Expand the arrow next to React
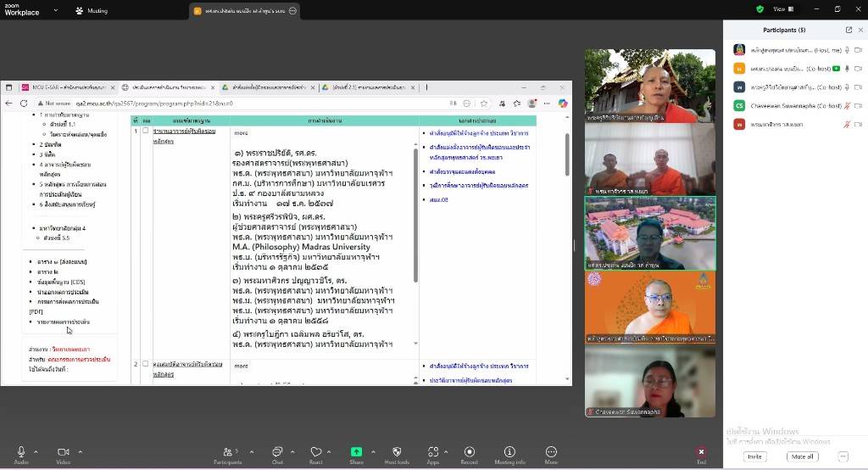Screen dimensions: 868x470 (x=329, y=451)
